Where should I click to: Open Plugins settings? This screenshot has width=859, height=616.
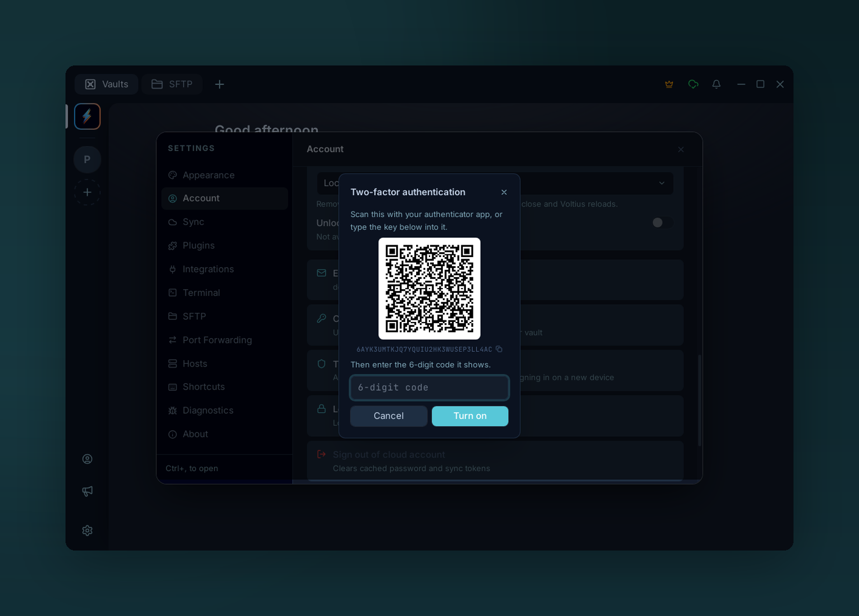click(x=224, y=246)
